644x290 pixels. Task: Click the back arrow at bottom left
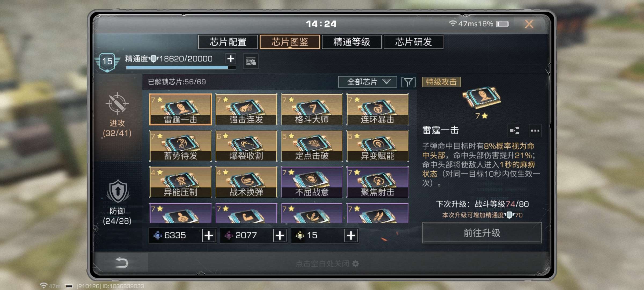[122, 263]
